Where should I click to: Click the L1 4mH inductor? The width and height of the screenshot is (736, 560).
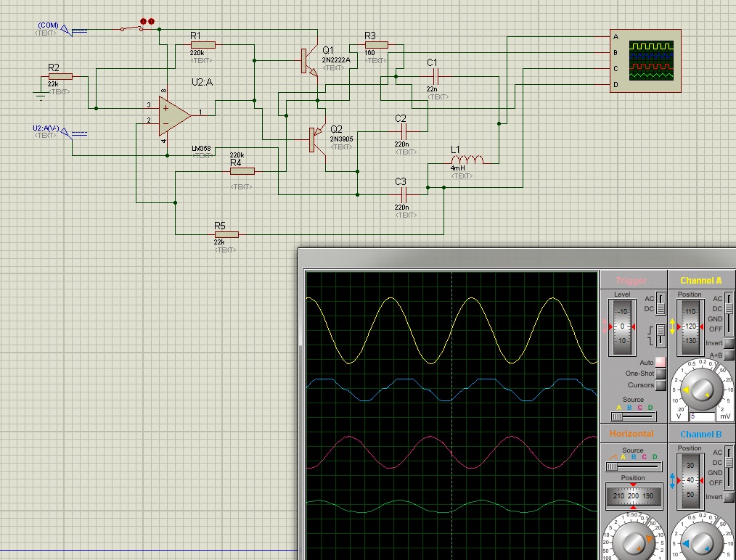466,160
